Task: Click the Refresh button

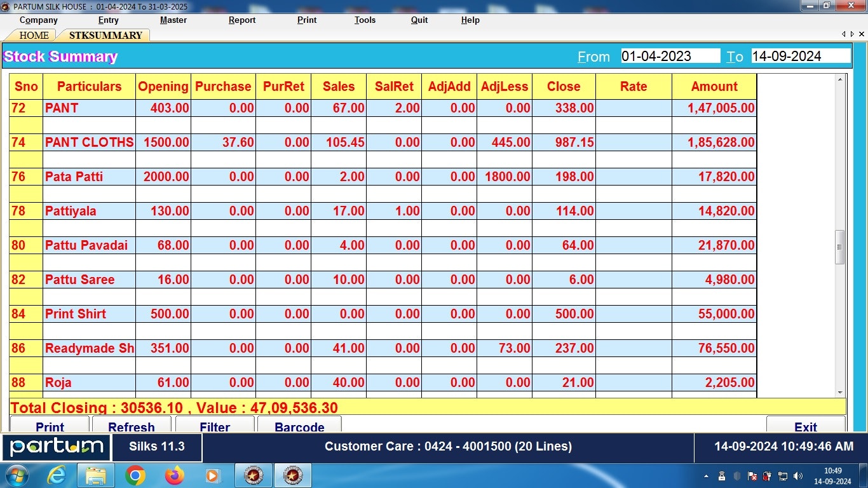Action: pos(132,427)
